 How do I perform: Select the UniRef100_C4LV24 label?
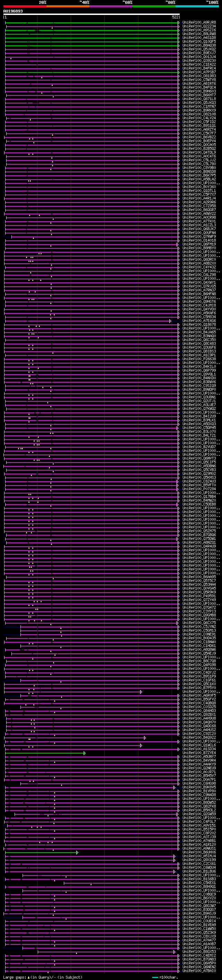199,118
